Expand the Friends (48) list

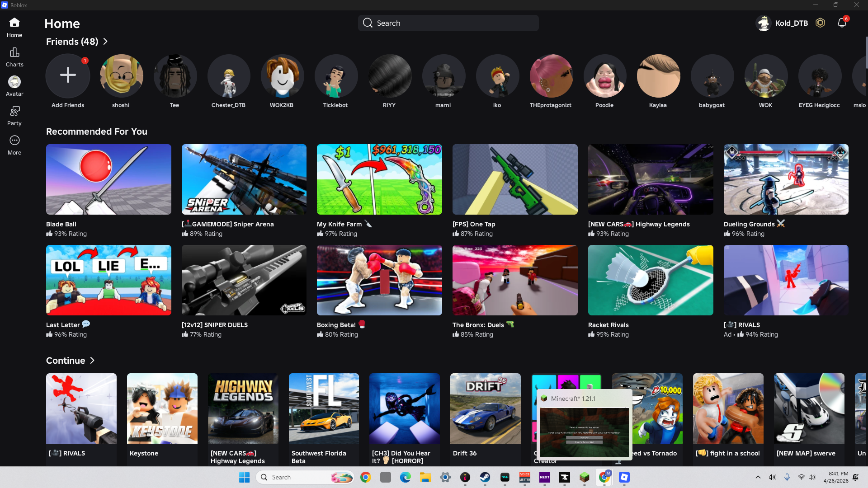[x=77, y=42]
